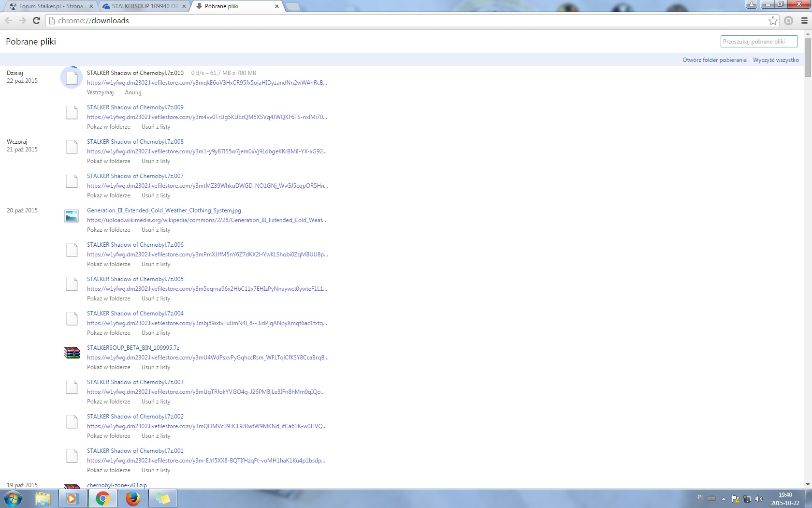
Task: Click the page vertical scrollbar thumb
Action: 808,57
